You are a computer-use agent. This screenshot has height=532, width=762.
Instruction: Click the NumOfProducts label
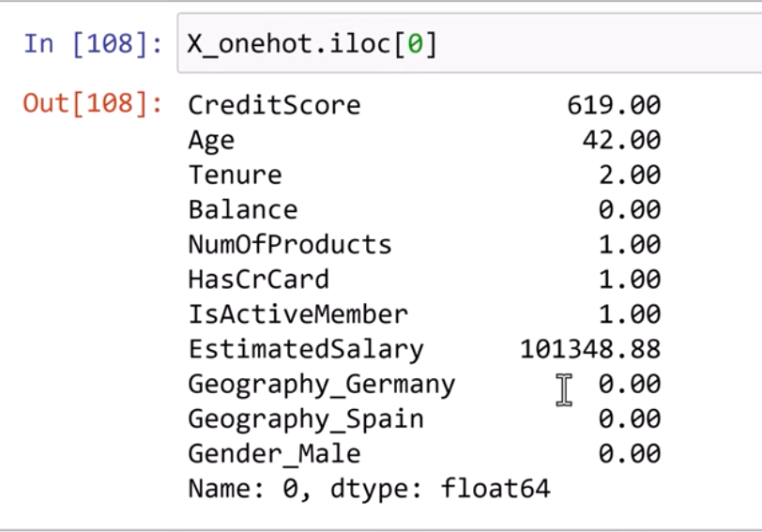click(289, 245)
